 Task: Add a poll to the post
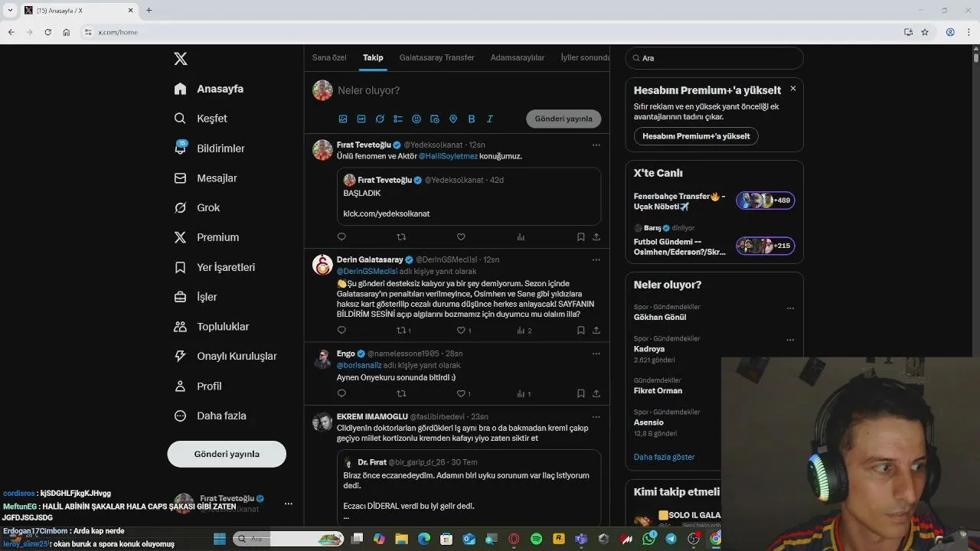pos(398,119)
